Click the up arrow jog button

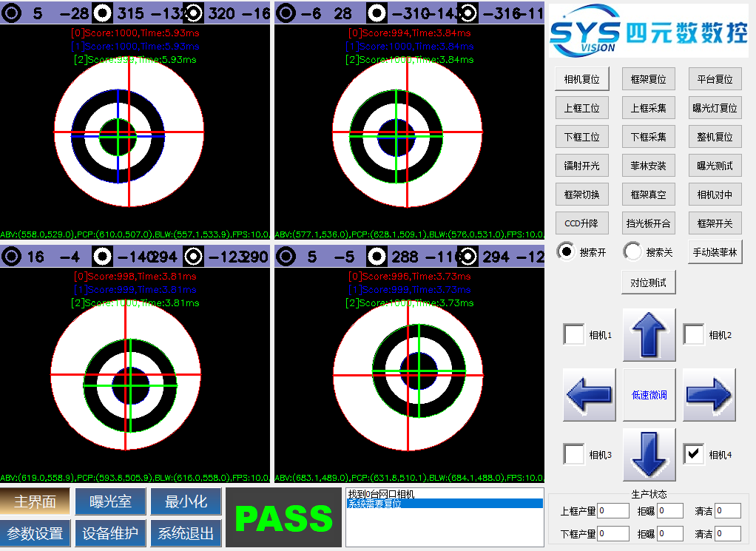[x=649, y=335]
